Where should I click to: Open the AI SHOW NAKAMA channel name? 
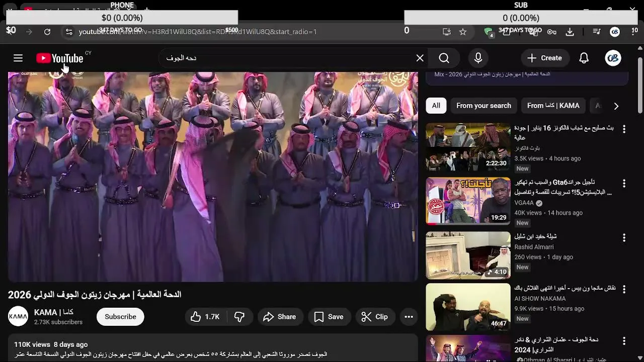[540, 299]
